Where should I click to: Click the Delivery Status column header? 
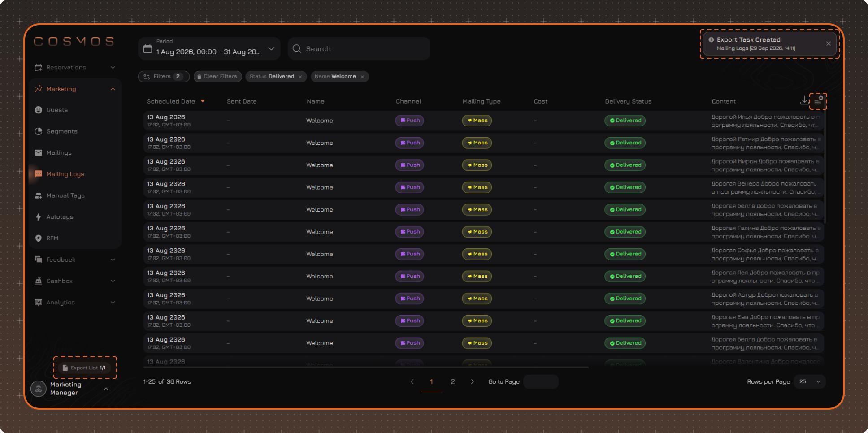click(628, 101)
